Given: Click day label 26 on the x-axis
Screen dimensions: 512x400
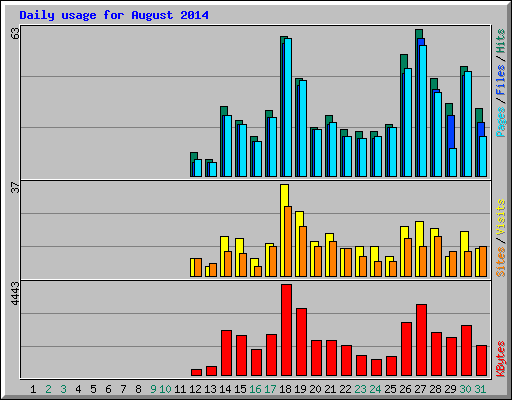Looking at the screenshot, I should point(405,389).
